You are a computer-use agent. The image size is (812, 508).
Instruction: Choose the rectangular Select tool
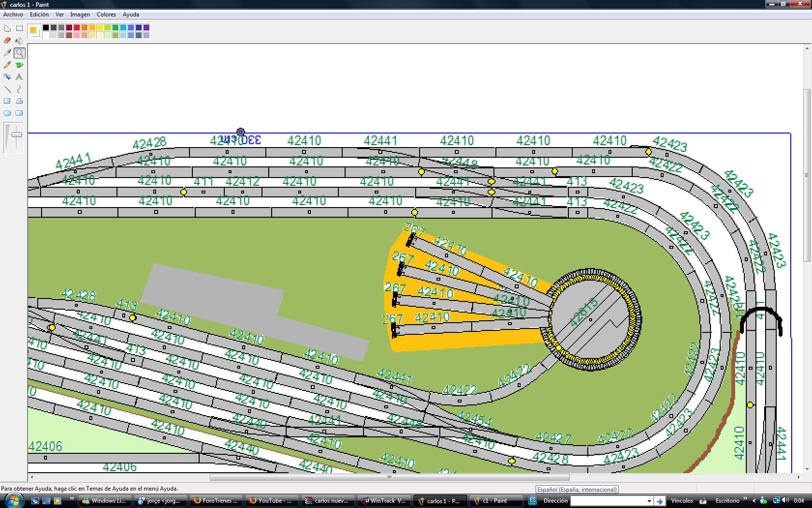pyautogui.click(x=19, y=29)
